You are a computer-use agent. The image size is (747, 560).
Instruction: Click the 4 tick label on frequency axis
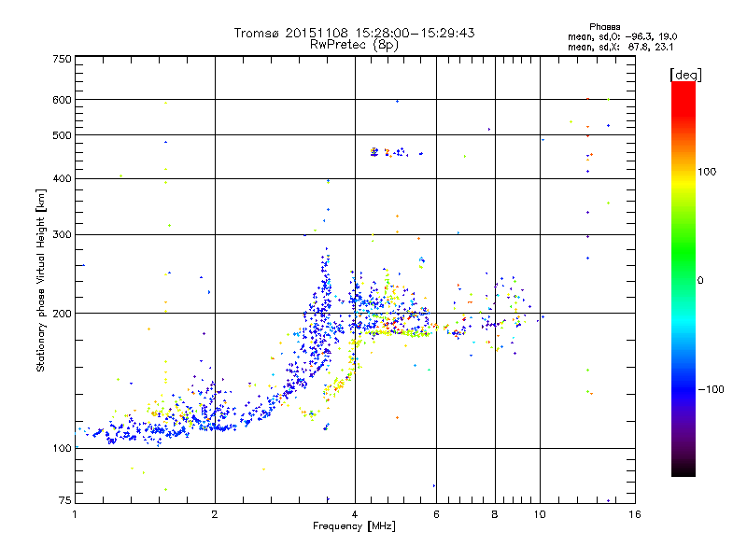[355, 514]
